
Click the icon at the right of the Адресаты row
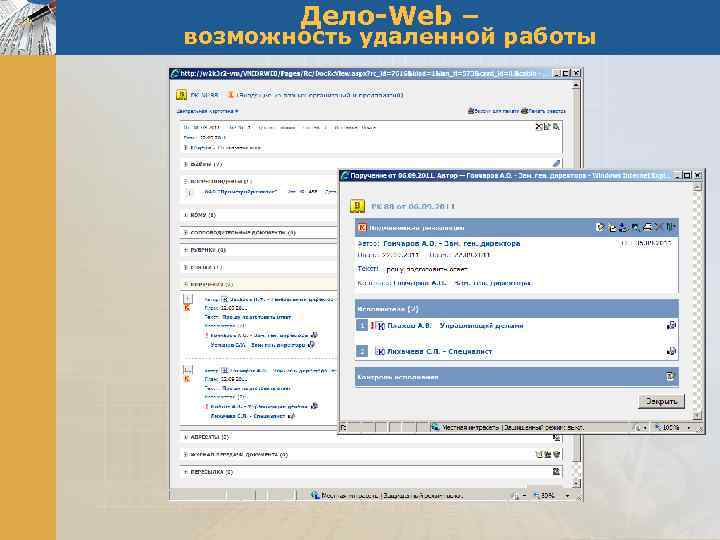556,437
